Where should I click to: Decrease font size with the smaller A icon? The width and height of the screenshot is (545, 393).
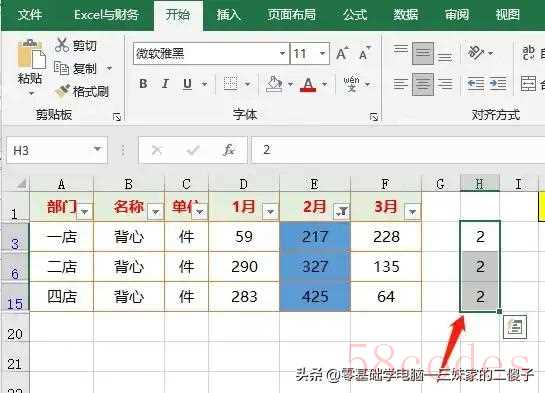point(365,54)
